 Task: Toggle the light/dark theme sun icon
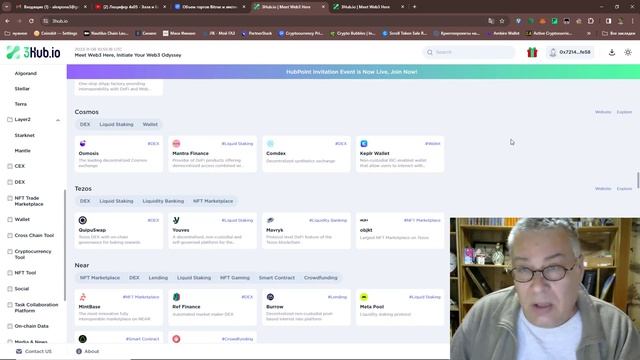click(x=628, y=52)
